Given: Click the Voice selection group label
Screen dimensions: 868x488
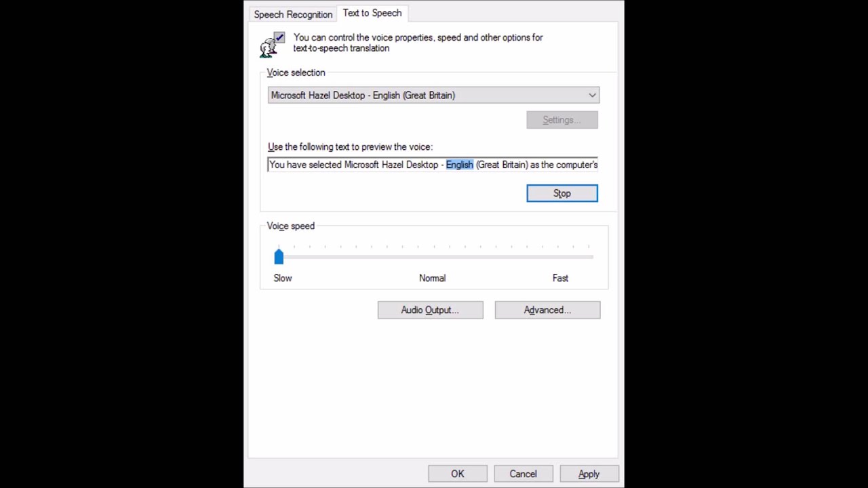Looking at the screenshot, I should (296, 73).
